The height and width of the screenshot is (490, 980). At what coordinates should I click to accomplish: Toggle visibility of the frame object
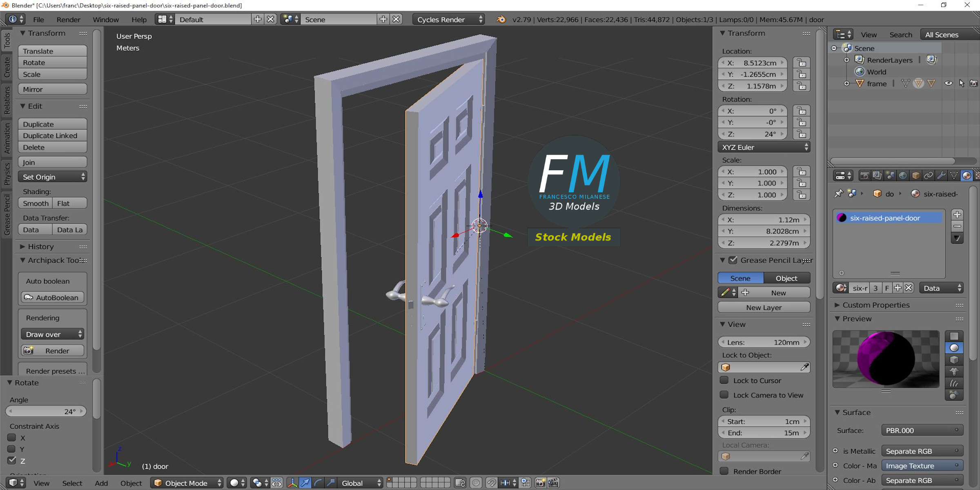click(948, 83)
